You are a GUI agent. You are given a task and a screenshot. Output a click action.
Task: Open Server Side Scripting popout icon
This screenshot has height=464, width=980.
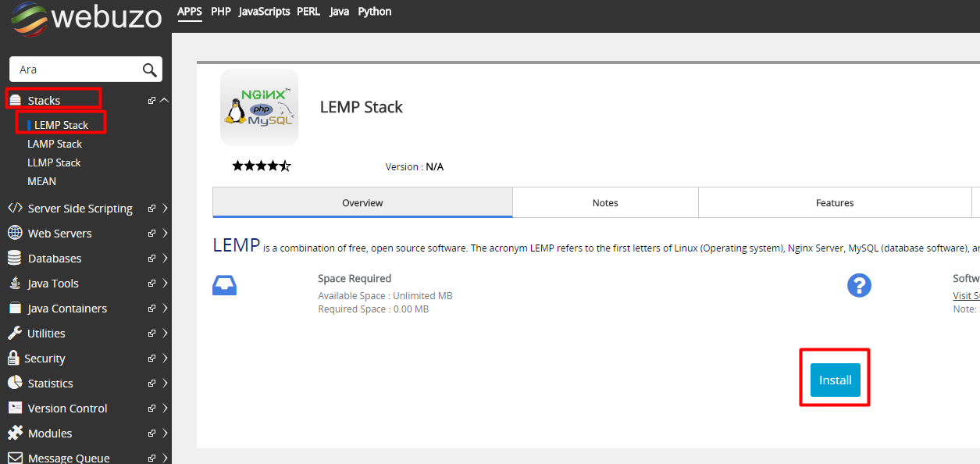point(152,209)
